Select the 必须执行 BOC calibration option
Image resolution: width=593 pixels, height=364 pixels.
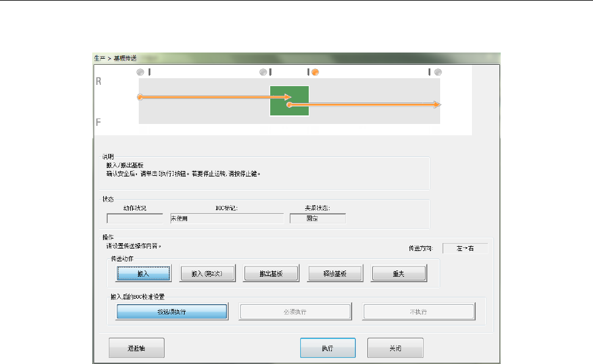point(295,312)
